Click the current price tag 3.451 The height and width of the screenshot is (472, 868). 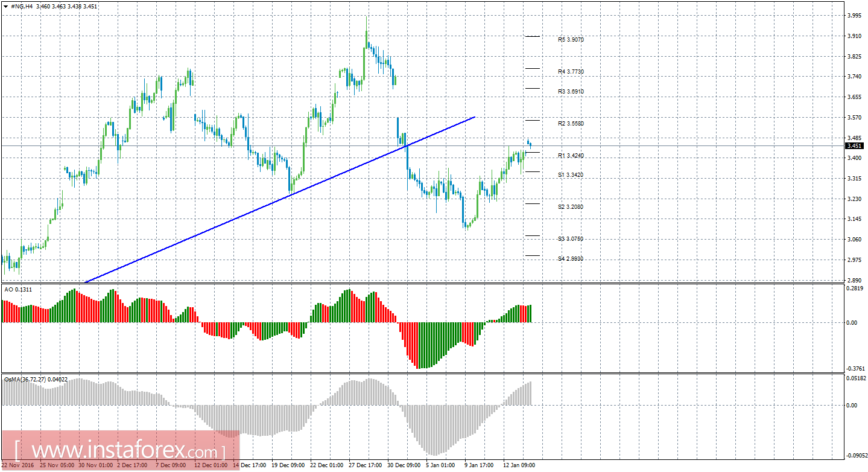[854, 145]
